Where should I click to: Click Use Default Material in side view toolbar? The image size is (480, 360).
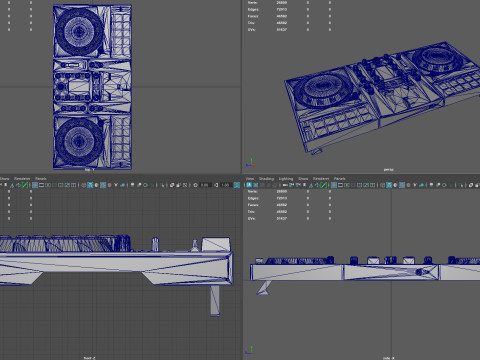[395, 185]
